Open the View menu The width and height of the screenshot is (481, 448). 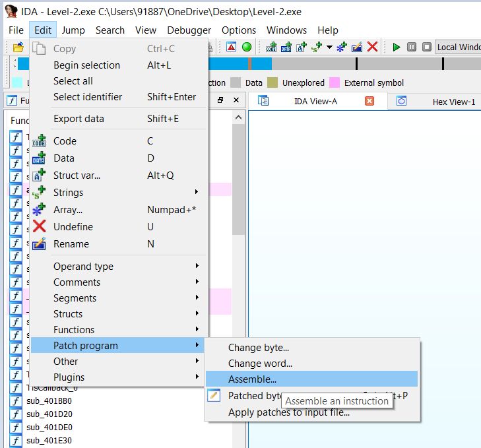(x=146, y=30)
